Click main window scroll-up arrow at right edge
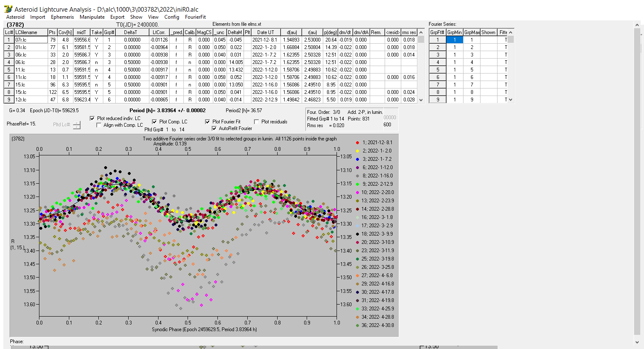 pyautogui.click(x=638, y=25)
